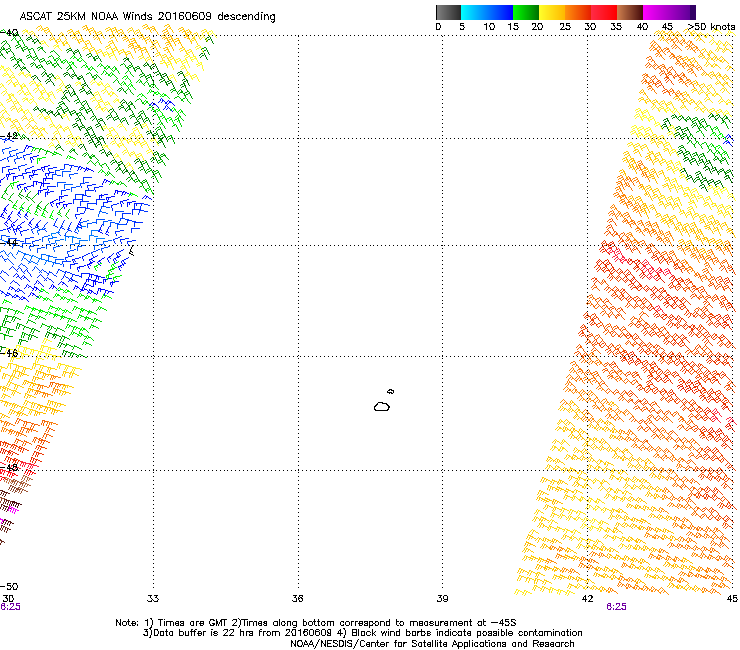740x650 pixels.
Task: Click the red 30-35 knots legend swatch
Action: click(604, 12)
